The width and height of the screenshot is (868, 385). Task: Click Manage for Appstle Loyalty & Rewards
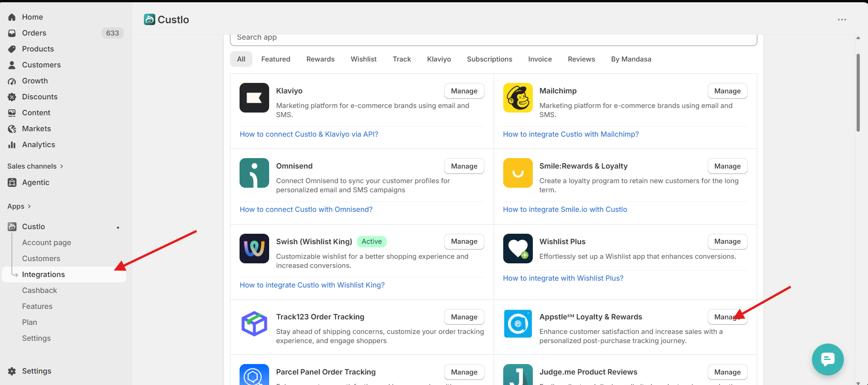click(x=727, y=317)
